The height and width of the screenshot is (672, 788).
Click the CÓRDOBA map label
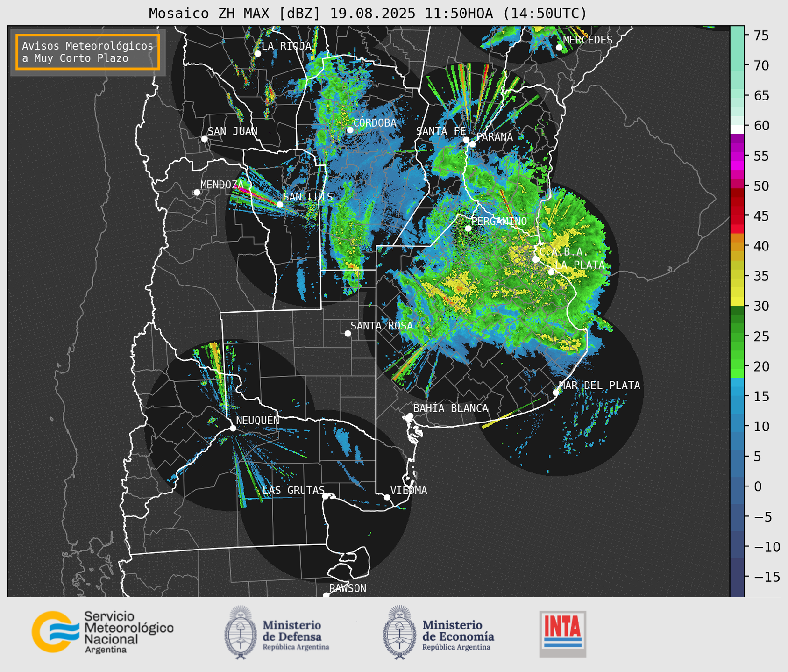tap(375, 123)
